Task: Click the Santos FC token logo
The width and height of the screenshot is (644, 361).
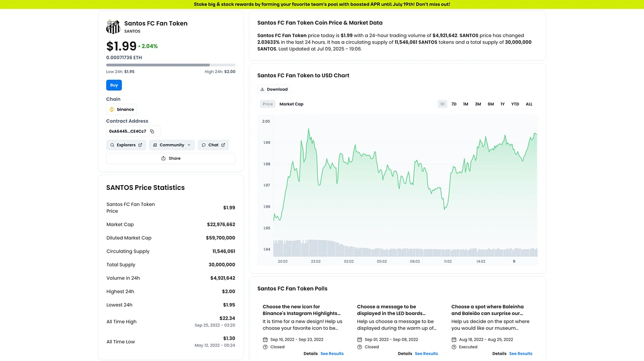Action: [x=113, y=27]
